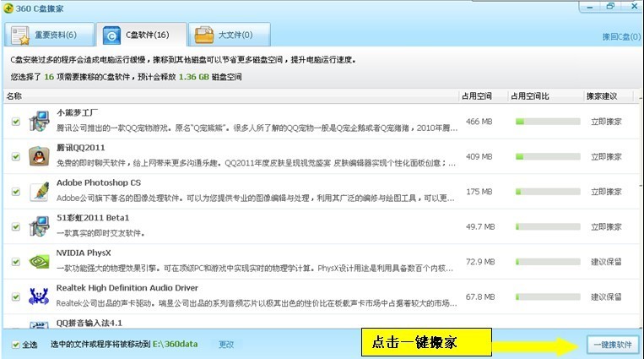This screenshot has width=644, height=359.
Task: Open the 搬回C盘(0) link
Action: click(x=621, y=36)
